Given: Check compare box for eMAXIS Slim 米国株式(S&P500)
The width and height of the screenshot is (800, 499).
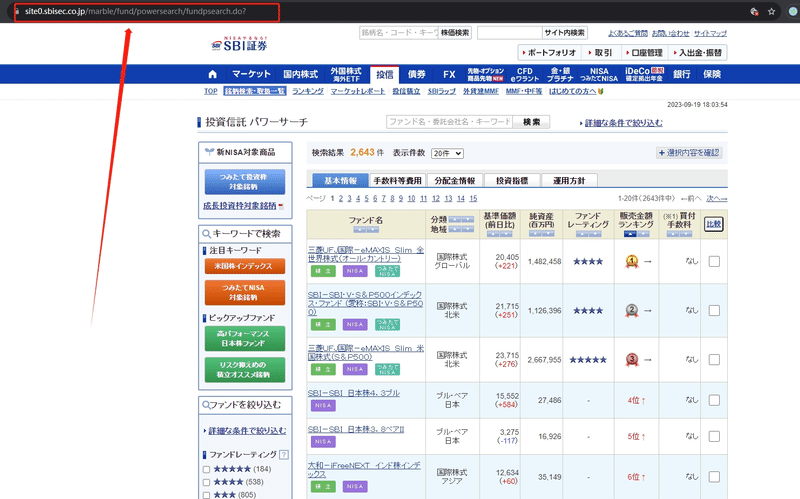Looking at the screenshot, I should (714, 360).
